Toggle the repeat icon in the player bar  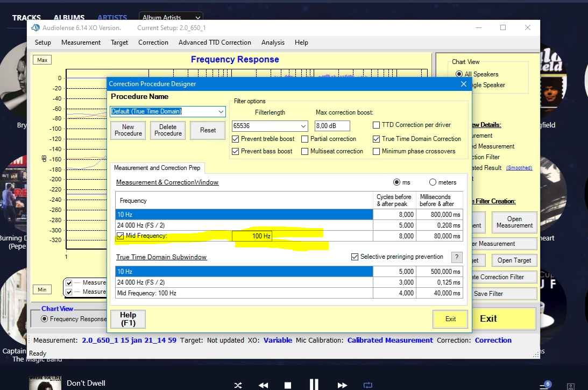pyautogui.click(x=368, y=385)
